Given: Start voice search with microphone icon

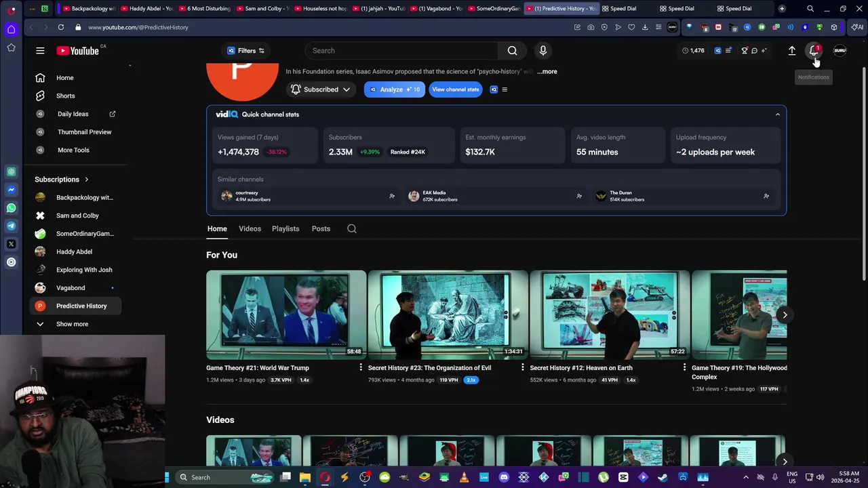Looking at the screenshot, I should (542, 51).
